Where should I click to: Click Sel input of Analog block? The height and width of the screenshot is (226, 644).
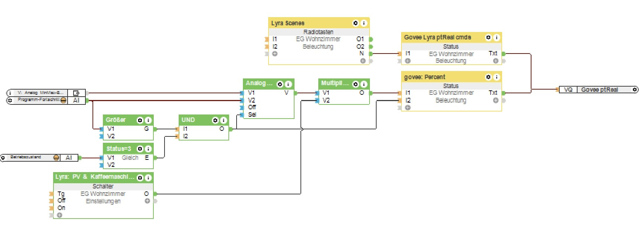coord(252,114)
